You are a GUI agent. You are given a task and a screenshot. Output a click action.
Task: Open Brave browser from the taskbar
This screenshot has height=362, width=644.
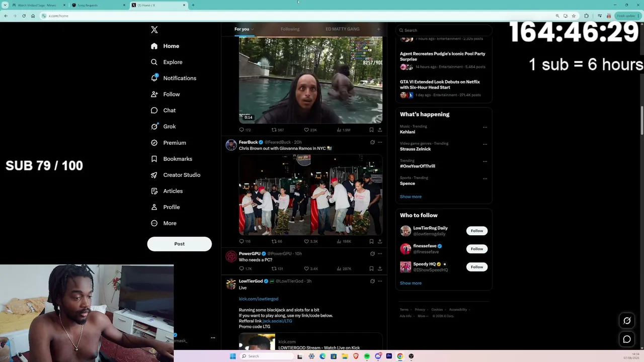click(356, 356)
